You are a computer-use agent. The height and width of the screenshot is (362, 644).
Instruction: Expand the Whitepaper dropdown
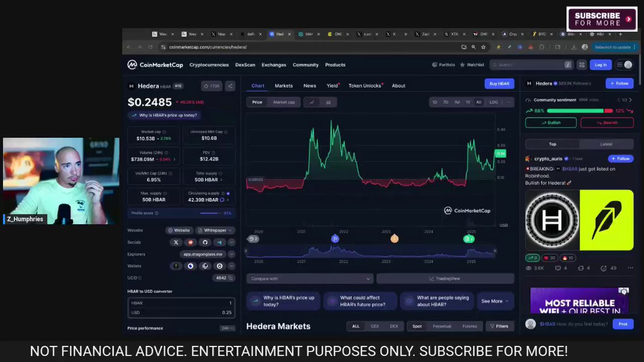point(215,230)
